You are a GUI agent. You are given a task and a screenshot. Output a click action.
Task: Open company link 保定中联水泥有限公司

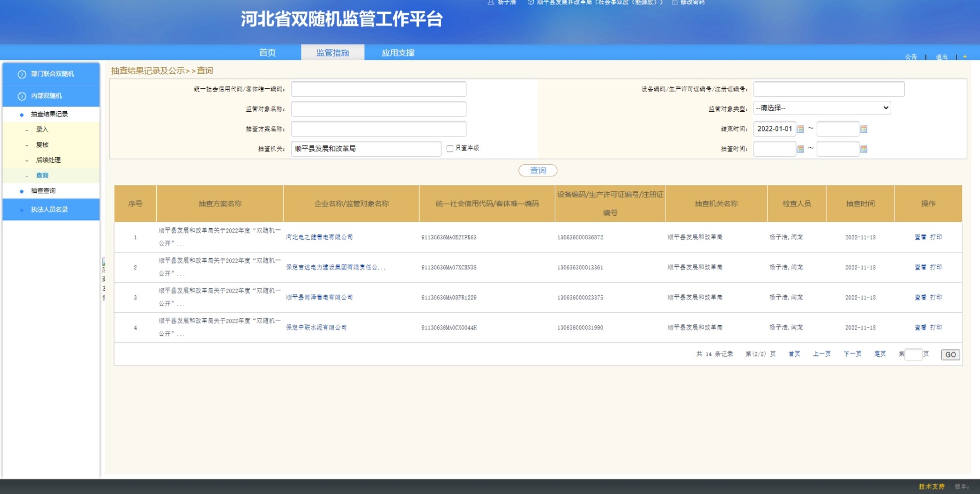click(x=316, y=328)
